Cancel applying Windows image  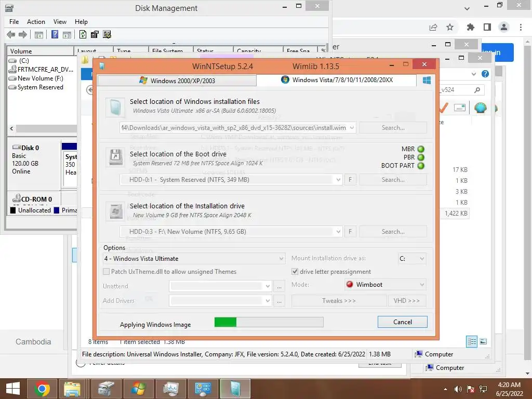click(403, 322)
